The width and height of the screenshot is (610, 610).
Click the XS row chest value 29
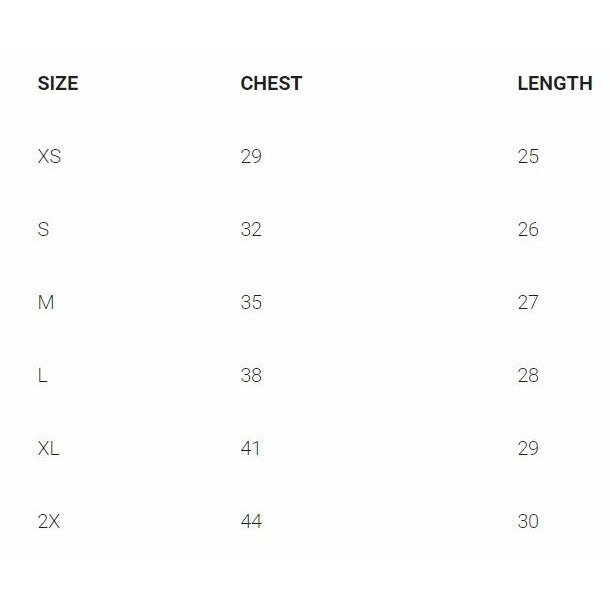(251, 157)
